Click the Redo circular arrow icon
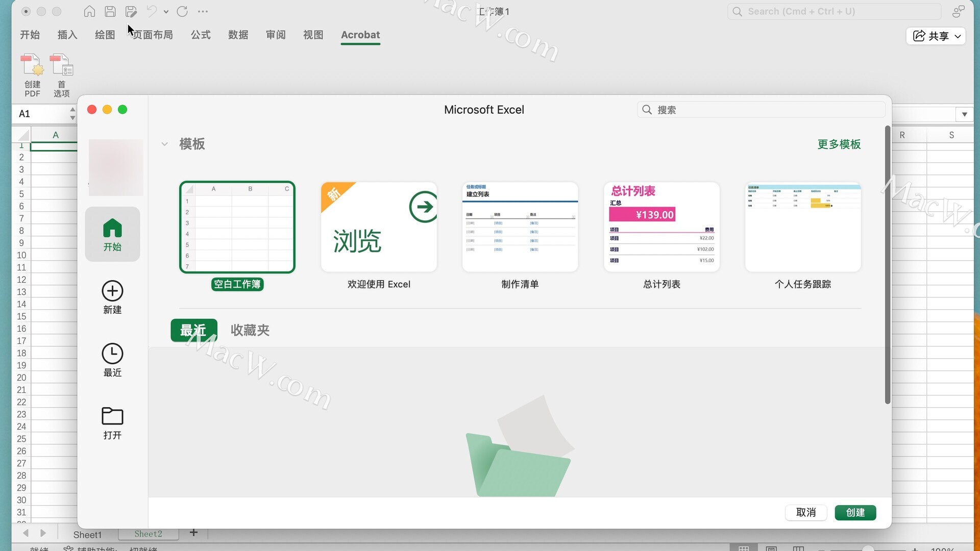The image size is (980, 551). [x=182, y=11]
